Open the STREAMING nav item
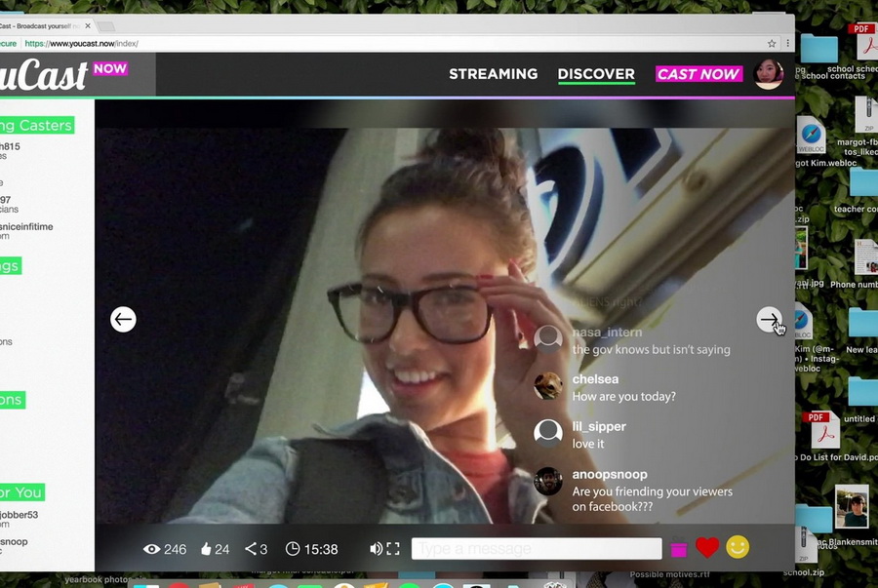 [493, 74]
